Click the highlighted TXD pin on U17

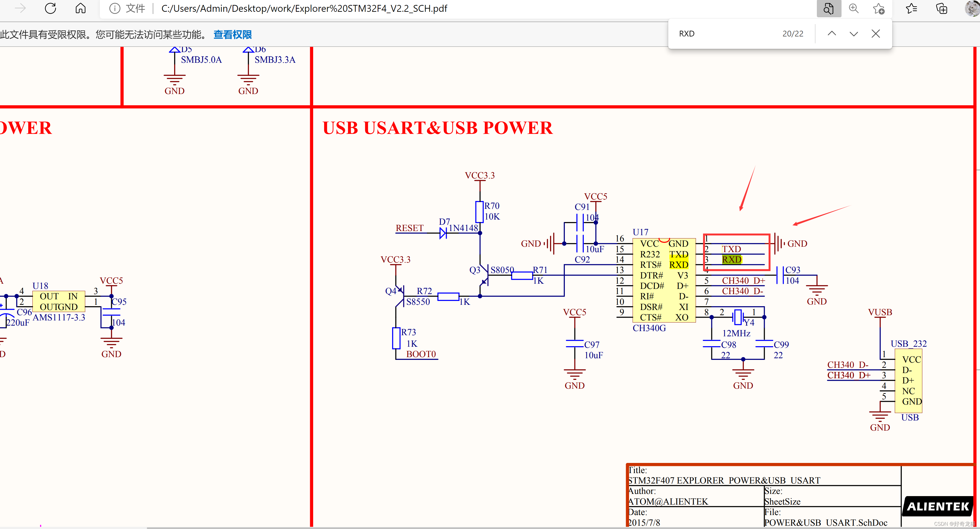[x=679, y=254]
